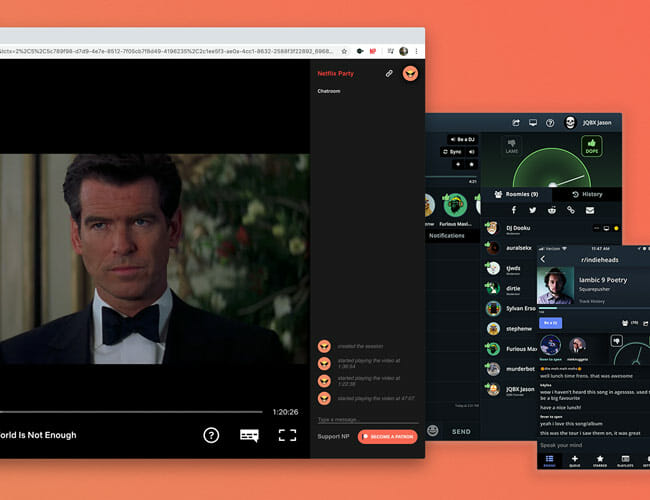
Task: Open more options on DJ Dooku's row
Action: pyautogui.click(x=597, y=228)
